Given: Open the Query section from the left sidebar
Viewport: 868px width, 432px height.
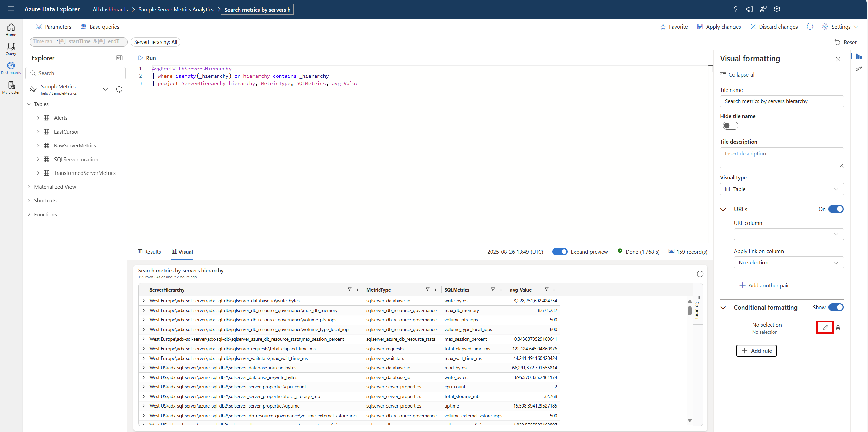Looking at the screenshot, I should click(x=11, y=49).
